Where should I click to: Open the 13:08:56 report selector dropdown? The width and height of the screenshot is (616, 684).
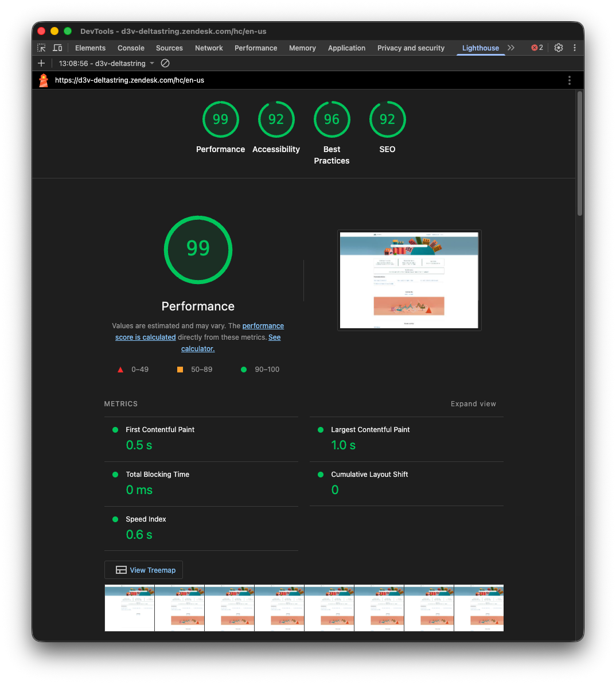pos(106,63)
